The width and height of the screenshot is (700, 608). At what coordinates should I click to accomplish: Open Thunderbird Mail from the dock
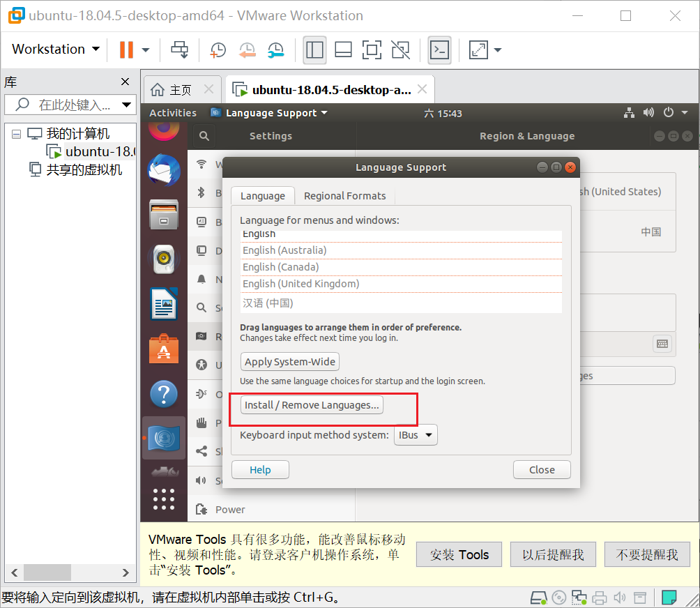pos(164,171)
